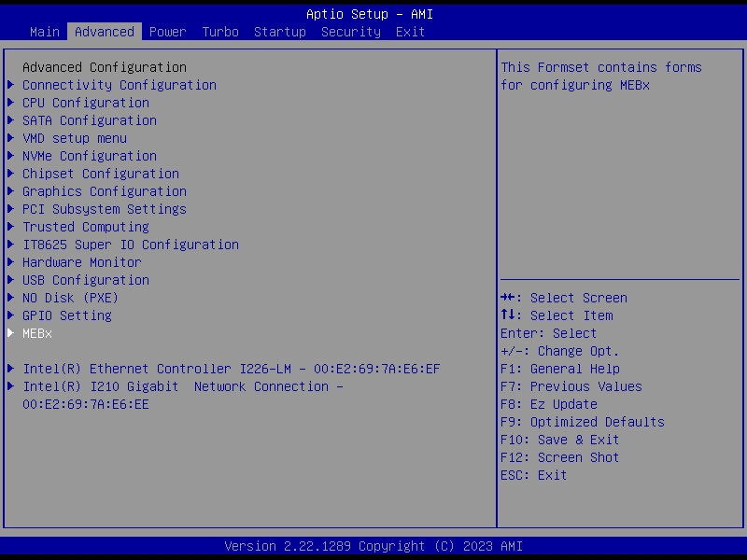Open IT8625 Super IO Configuration
This screenshot has width=747, height=560.
click(131, 245)
